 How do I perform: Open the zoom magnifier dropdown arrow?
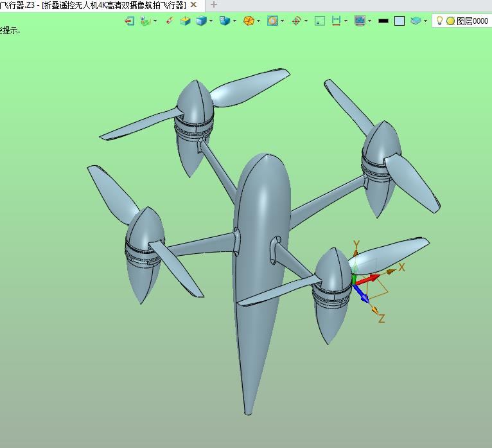[x=283, y=21]
